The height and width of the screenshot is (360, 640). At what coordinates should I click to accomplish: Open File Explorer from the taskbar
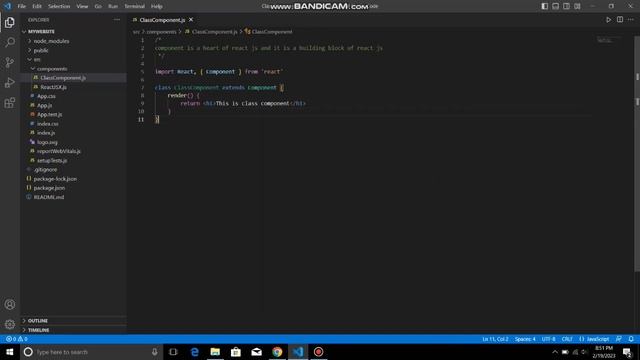click(x=215, y=352)
